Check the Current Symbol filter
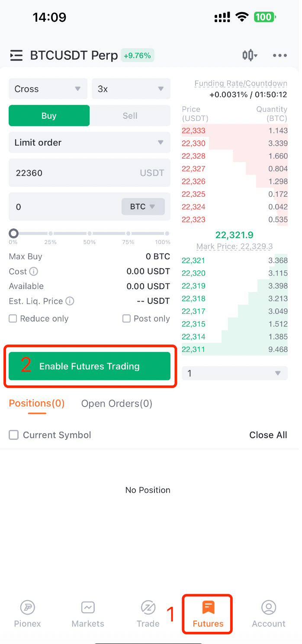 [13, 435]
